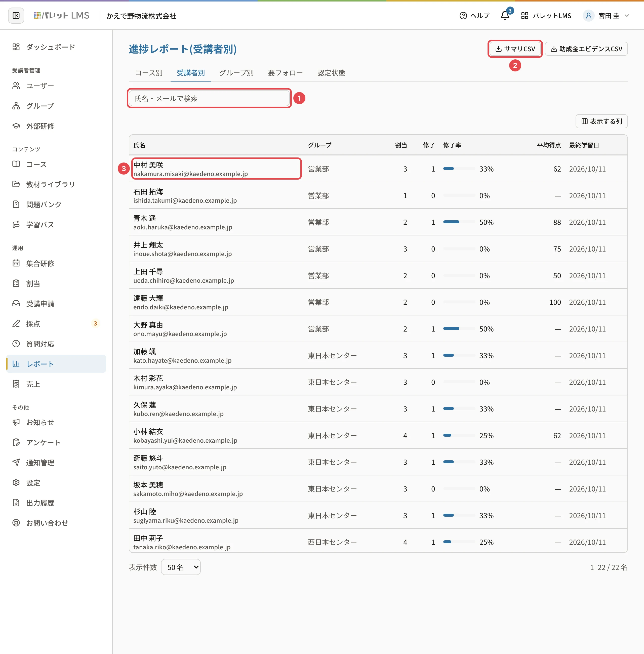644x654 pixels.
Task: Download the サマリCSV
Action: pyautogui.click(x=515, y=49)
